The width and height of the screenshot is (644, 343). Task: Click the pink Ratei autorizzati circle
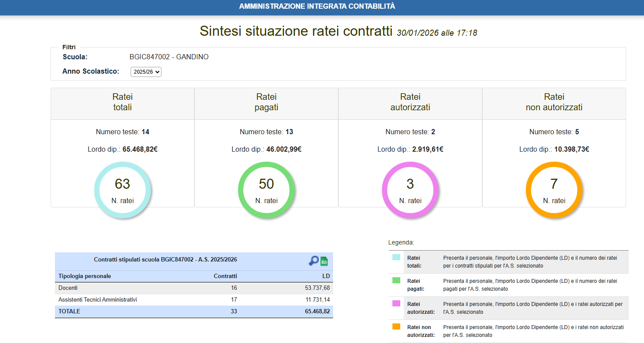click(x=410, y=190)
